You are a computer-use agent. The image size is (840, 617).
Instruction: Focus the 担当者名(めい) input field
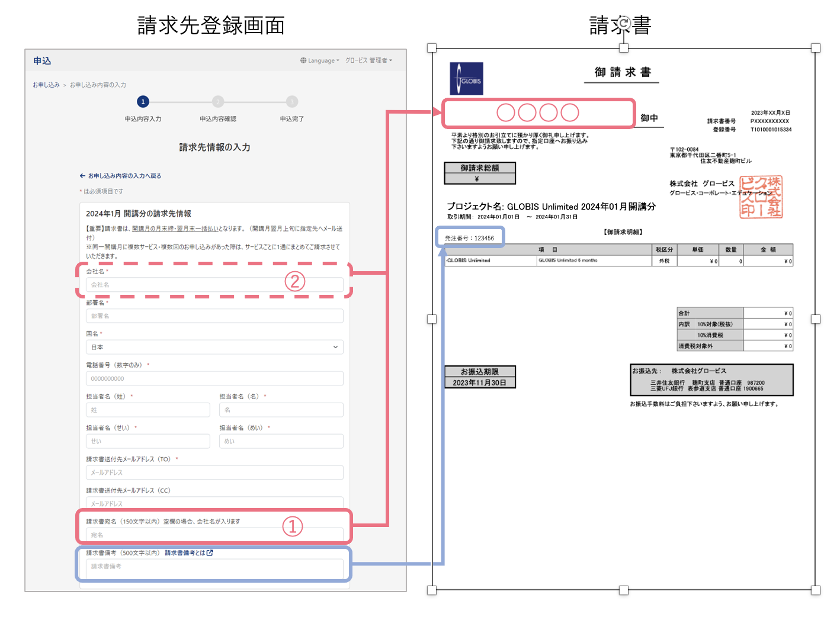281,441
